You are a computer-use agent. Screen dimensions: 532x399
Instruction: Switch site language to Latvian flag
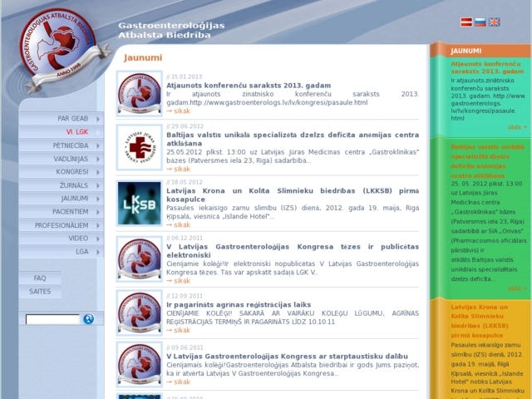click(x=466, y=22)
